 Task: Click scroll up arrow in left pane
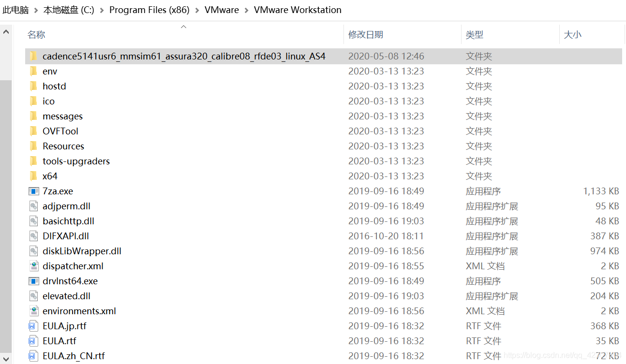[x=6, y=32]
